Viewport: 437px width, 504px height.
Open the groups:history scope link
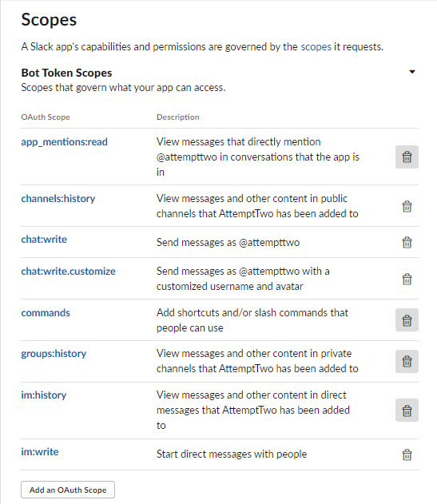[x=54, y=354]
